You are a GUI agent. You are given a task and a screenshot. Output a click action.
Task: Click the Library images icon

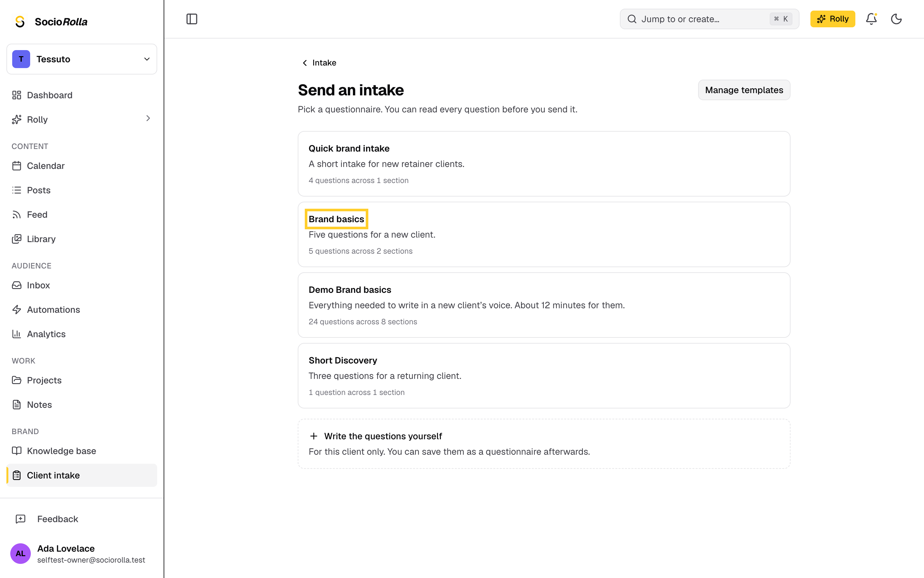coord(16,239)
